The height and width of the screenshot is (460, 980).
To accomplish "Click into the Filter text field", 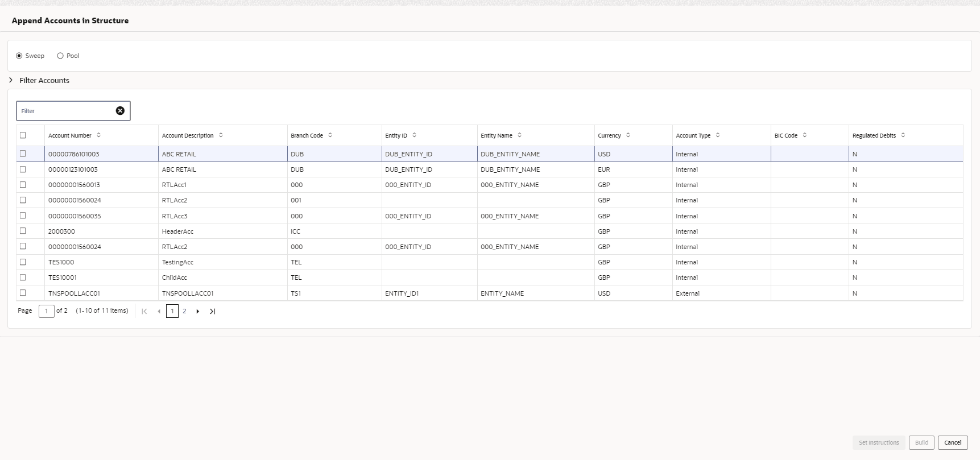I will pos(65,111).
